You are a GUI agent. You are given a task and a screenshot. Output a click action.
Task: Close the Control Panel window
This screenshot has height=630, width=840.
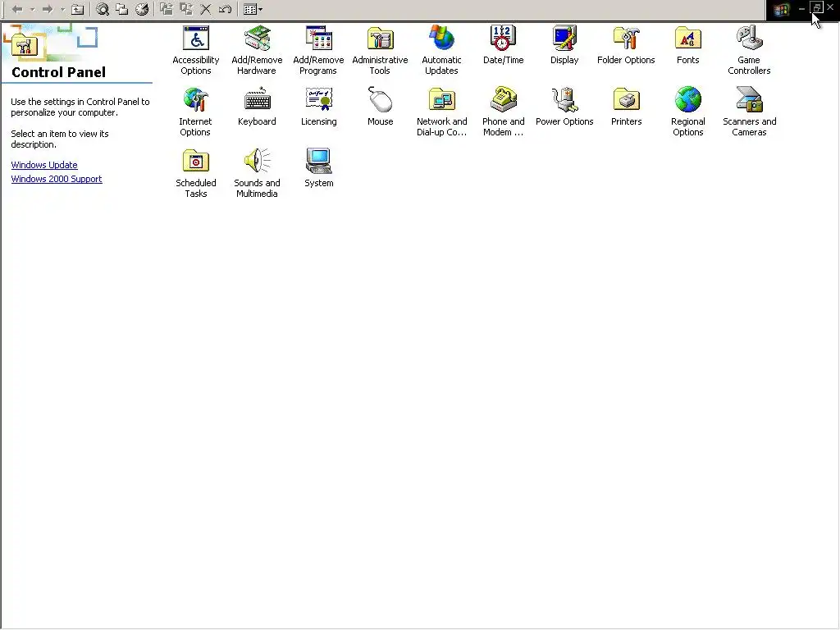[830, 7]
